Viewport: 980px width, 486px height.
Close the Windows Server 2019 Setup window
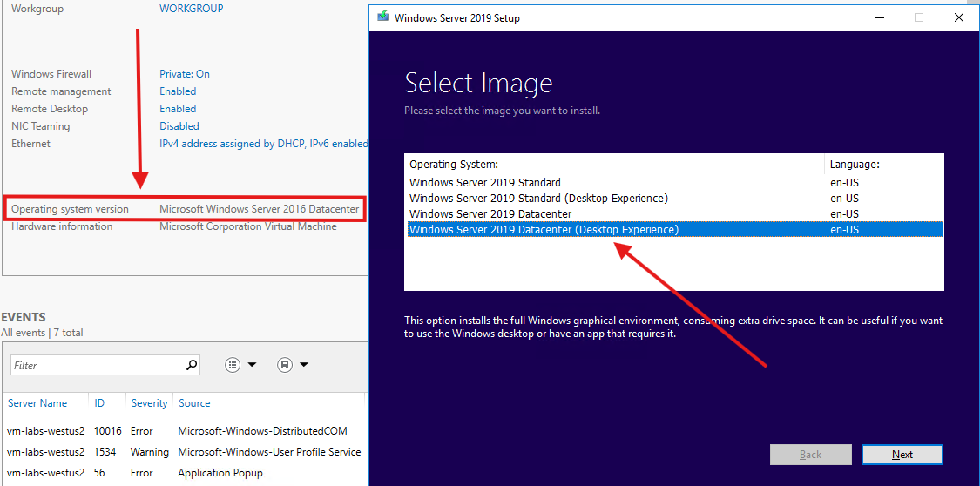(959, 17)
